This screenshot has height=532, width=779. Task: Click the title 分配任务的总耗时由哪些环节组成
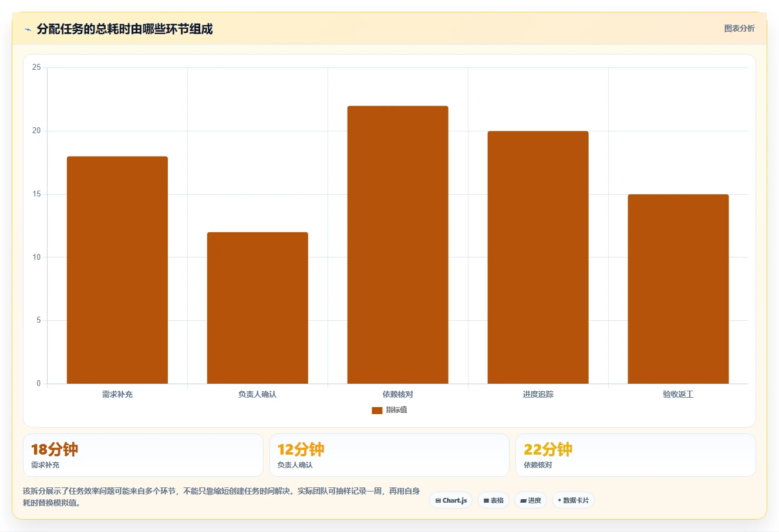[124, 29]
